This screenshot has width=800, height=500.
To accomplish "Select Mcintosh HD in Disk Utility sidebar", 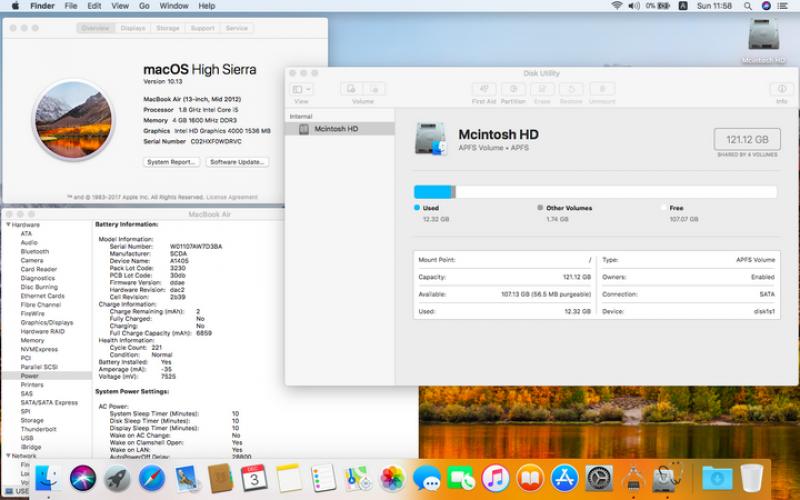I will point(340,129).
